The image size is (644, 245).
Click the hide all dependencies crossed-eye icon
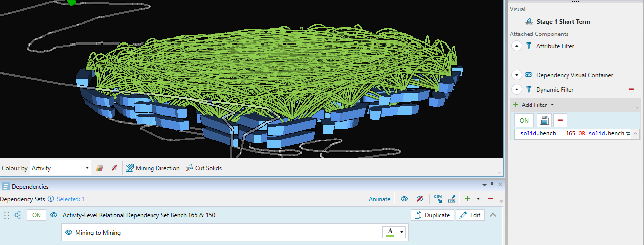pyautogui.click(x=420, y=199)
